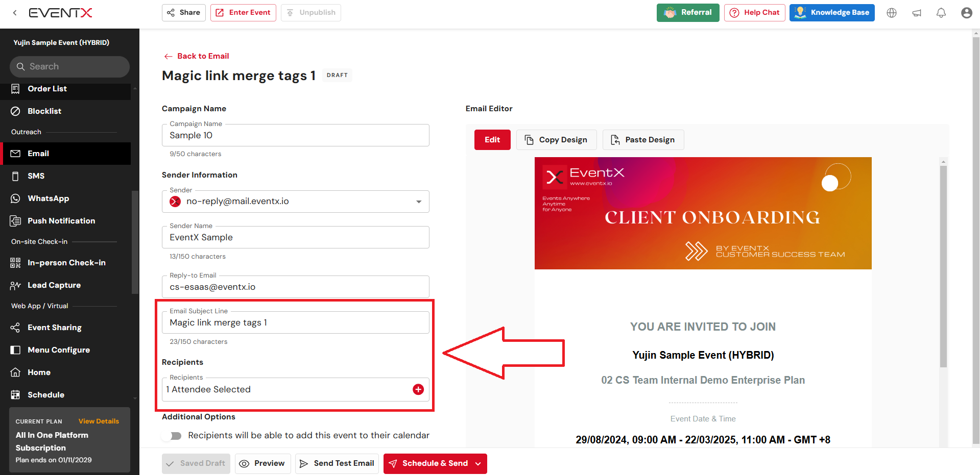
Task: Click the Saved Draft button
Action: pos(196,464)
